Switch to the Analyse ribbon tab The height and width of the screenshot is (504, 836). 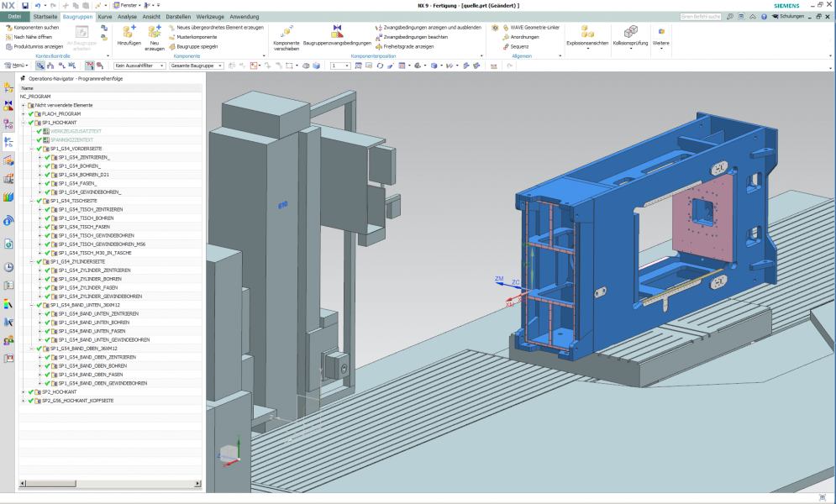(x=127, y=16)
